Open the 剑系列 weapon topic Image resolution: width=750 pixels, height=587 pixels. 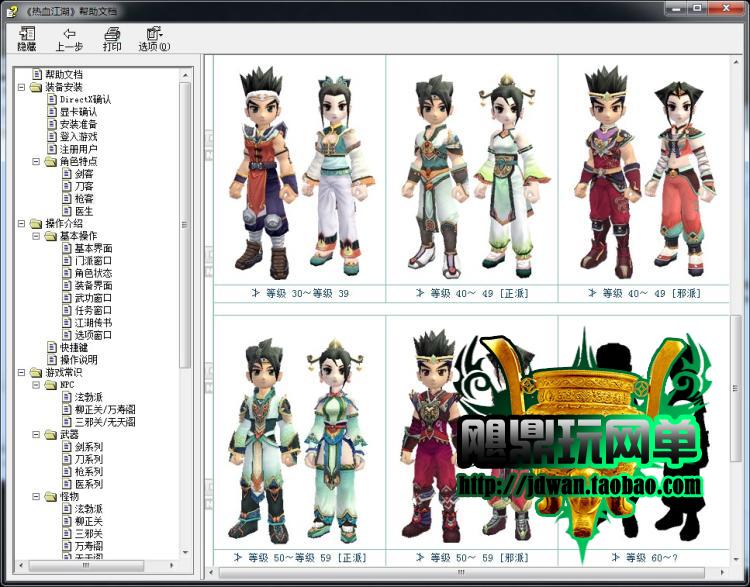point(88,447)
